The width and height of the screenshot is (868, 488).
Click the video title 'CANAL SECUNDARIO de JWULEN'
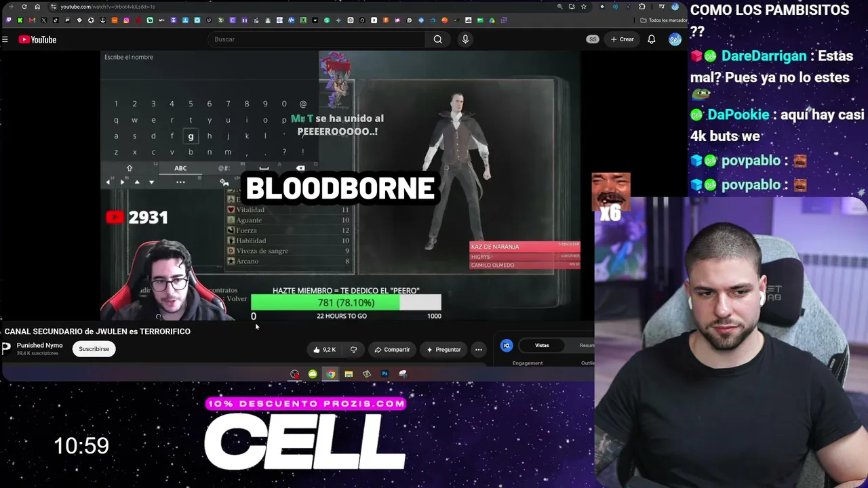click(98, 331)
